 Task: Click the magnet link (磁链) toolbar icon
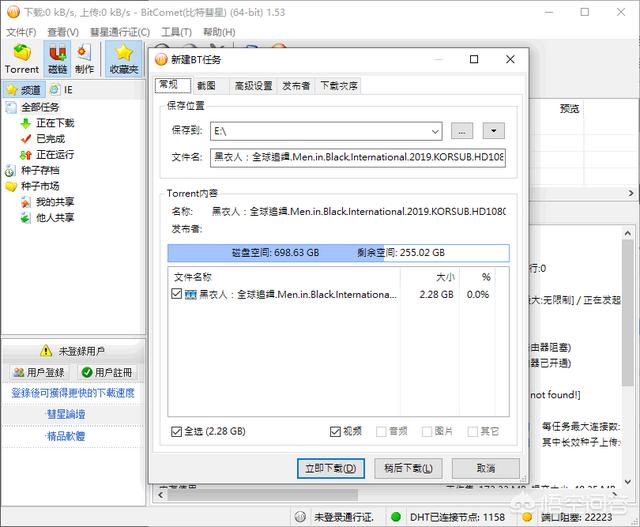click(58, 58)
